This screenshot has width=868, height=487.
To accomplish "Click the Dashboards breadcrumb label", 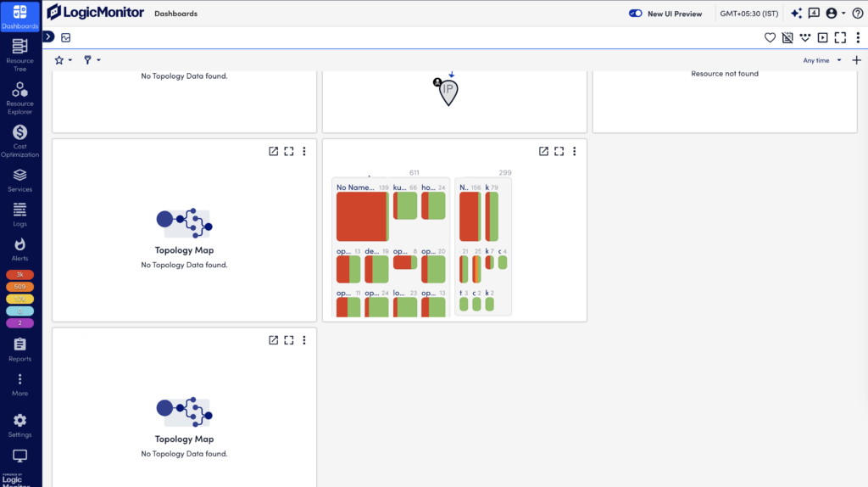I will [x=176, y=14].
